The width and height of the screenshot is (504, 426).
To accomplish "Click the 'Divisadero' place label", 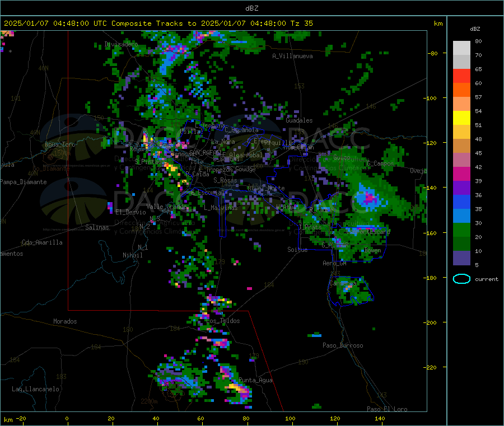I will coord(121,44).
